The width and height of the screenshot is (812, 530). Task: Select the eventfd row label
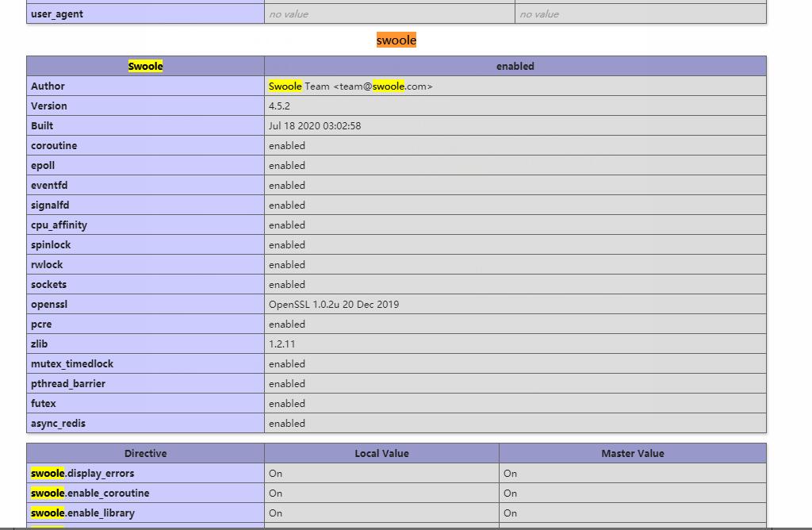coord(49,185)
